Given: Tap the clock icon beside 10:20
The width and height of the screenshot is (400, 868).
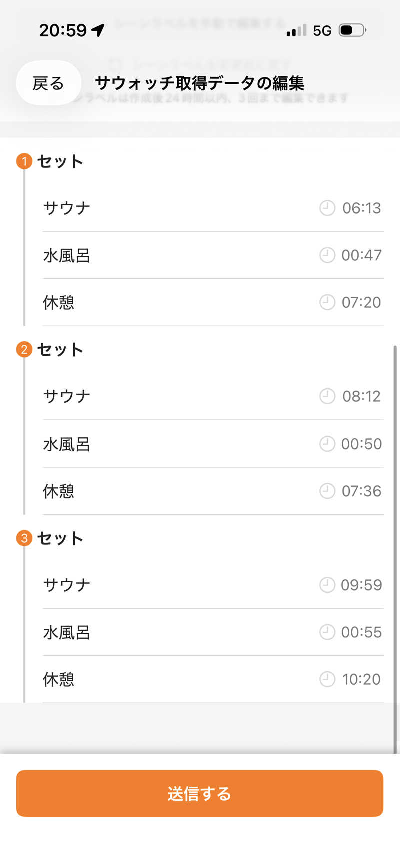Looking at the screenshot, I should (x=327, y=679).
